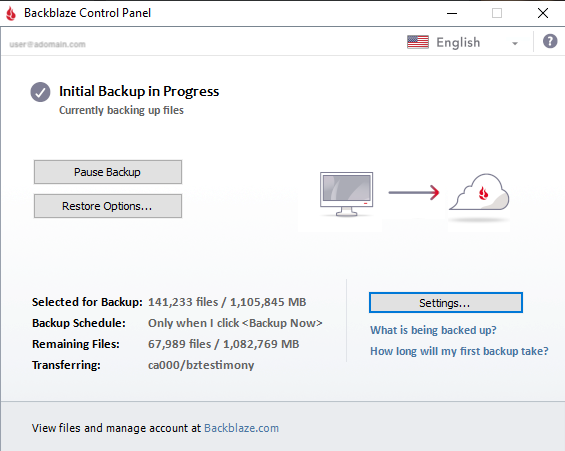
Task: Click the 'ca000/bztestimony' transferring value
Action: point(201,365)
